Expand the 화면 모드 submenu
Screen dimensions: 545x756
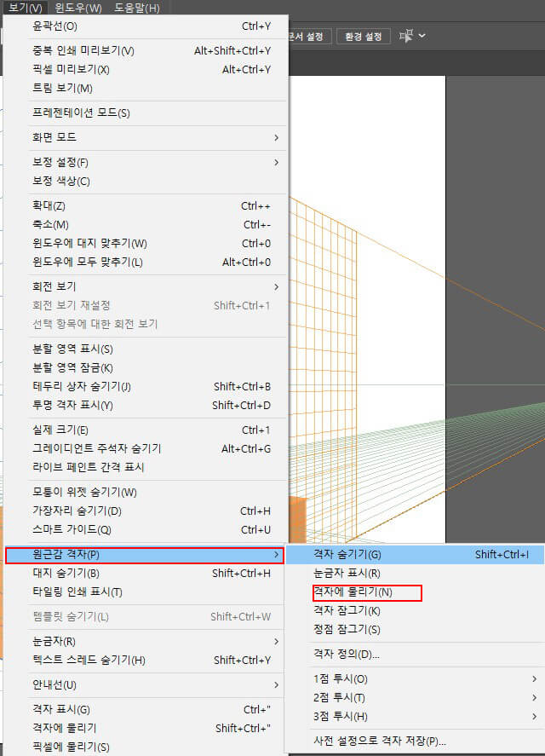point(145,137)
